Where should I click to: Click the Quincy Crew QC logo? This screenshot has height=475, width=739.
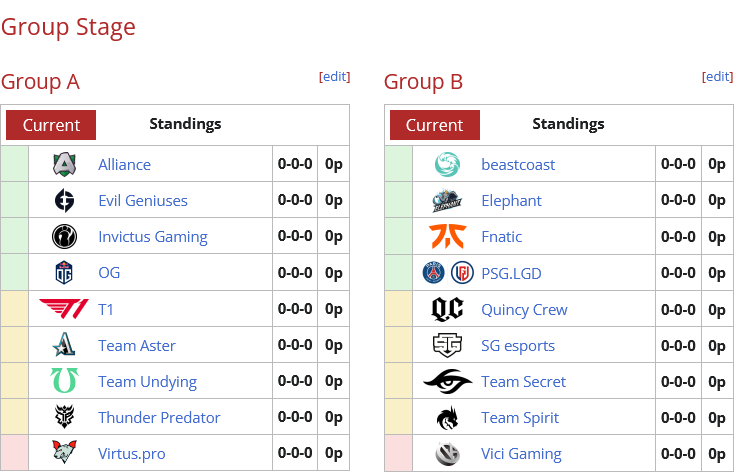(447, 309)
